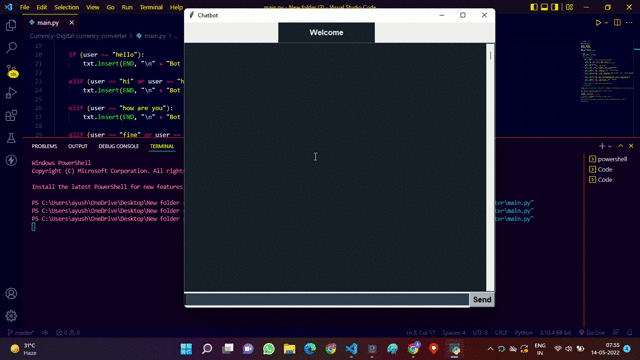This screenshot has width=640, height=360.
Task: Focus the Chatbot message input field
Action: [327, 300]
